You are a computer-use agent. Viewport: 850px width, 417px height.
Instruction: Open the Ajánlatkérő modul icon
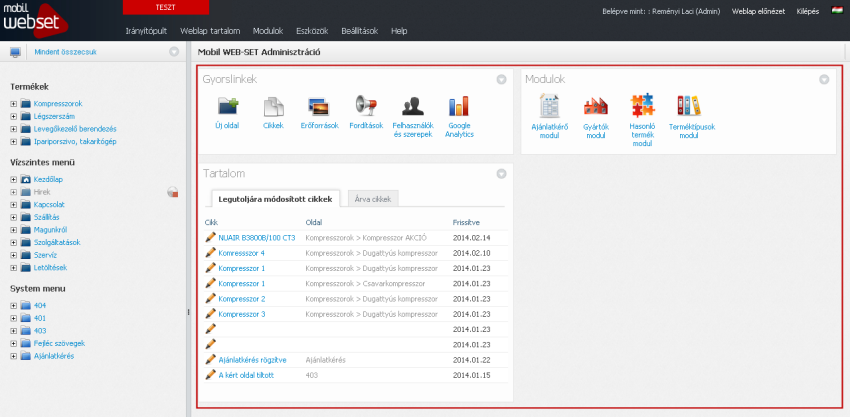(x=549, y=106)
